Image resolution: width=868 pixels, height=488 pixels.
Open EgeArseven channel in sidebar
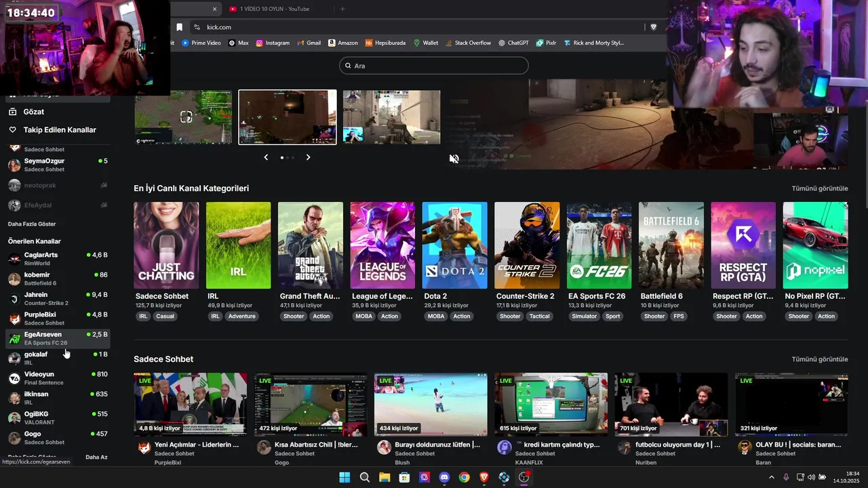pos(58,338)
